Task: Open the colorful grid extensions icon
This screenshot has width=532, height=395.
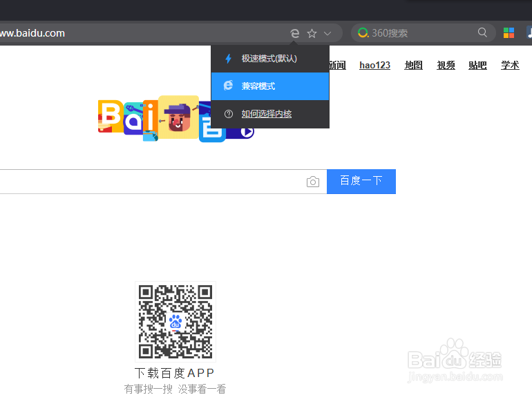Action: [x=509, y=33]
